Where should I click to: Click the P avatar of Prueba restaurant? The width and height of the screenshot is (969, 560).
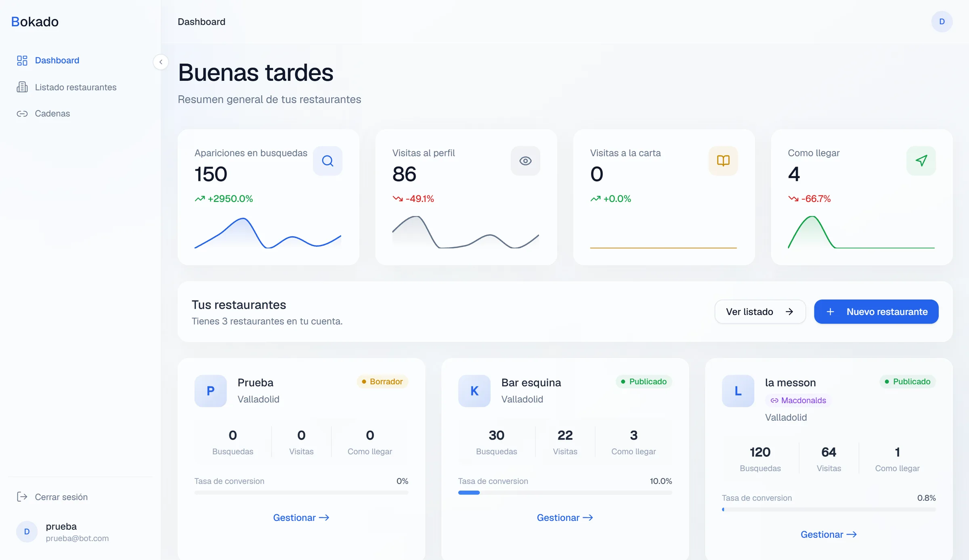210,391
